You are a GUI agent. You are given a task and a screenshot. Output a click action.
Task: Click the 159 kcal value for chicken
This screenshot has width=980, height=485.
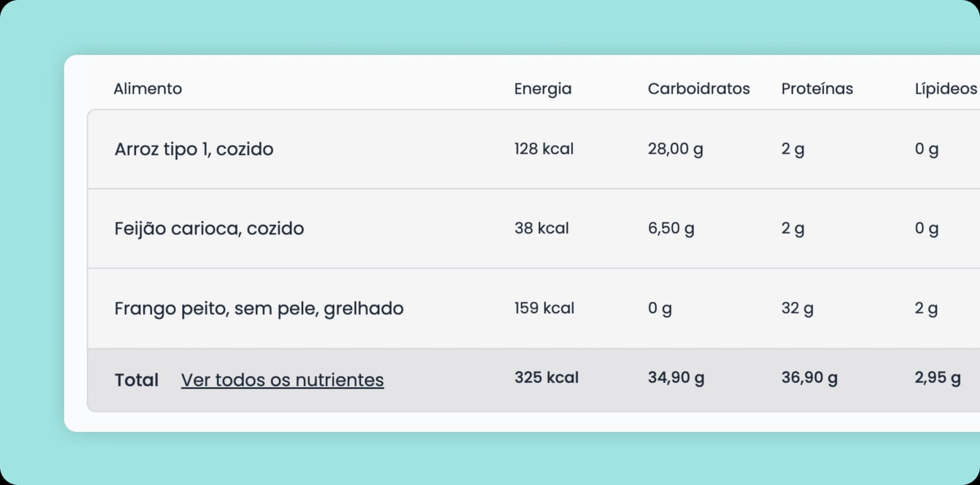point(544,308)
